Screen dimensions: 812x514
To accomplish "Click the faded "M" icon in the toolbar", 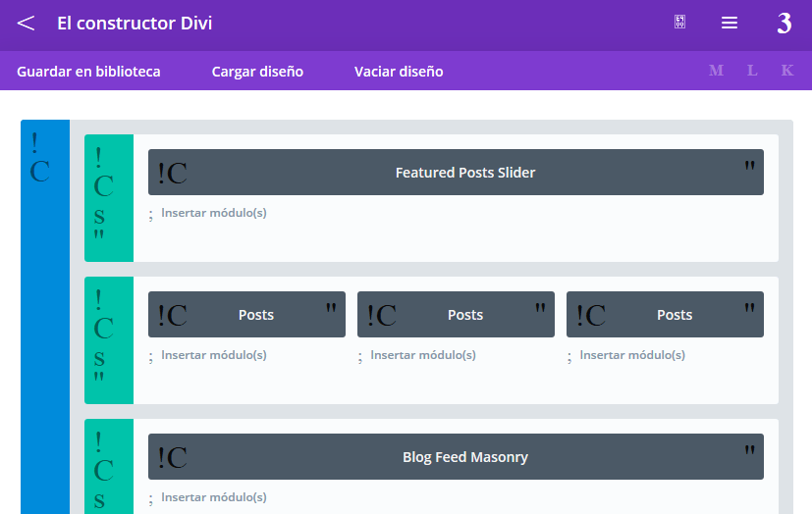I will click(716, 71).
